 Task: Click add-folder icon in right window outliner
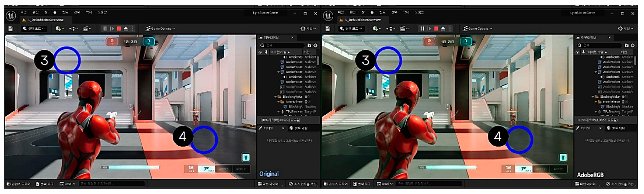pos(626,45)
